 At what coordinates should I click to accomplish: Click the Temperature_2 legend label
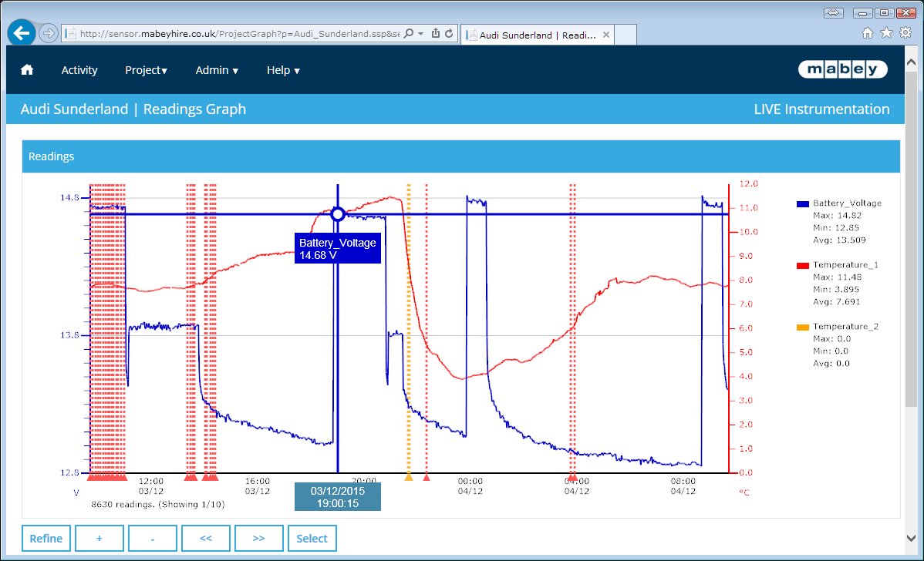coord(845,326)
